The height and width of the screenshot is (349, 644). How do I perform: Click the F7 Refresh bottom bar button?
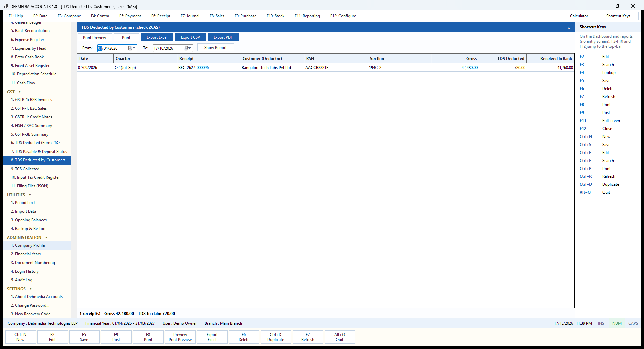pos(308,337)
